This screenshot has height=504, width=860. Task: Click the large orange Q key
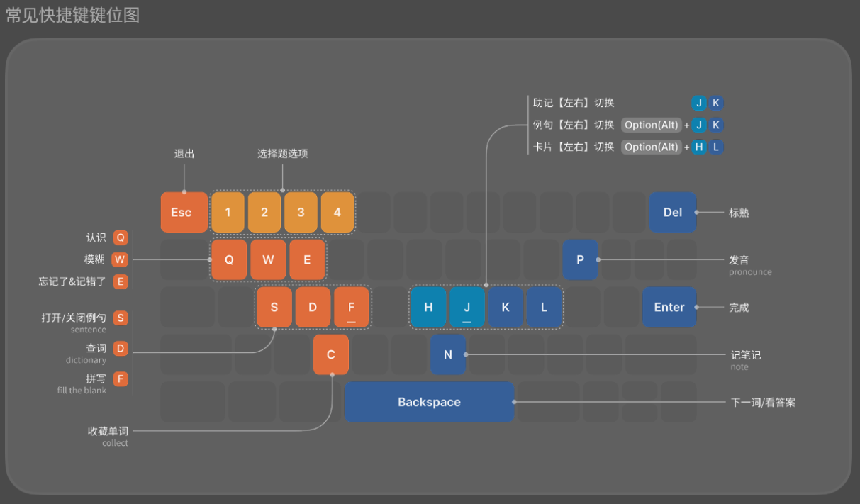point(229,259)
